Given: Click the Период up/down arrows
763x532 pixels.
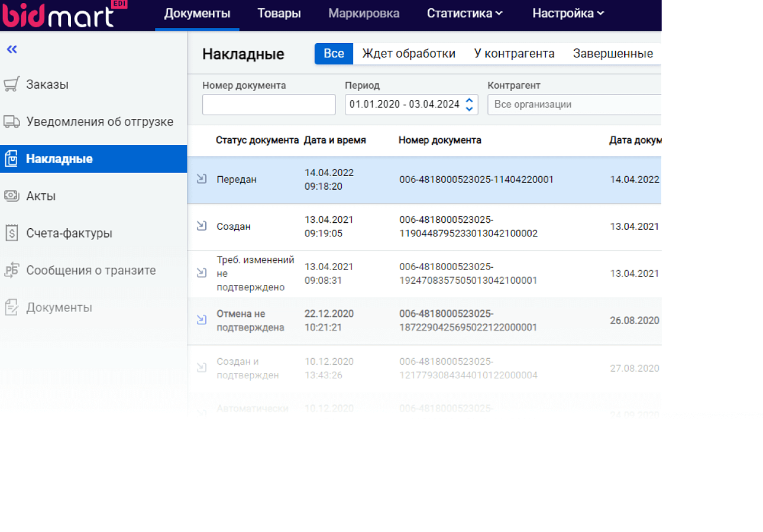Looking at the screenshot, I should pos(470,105).
